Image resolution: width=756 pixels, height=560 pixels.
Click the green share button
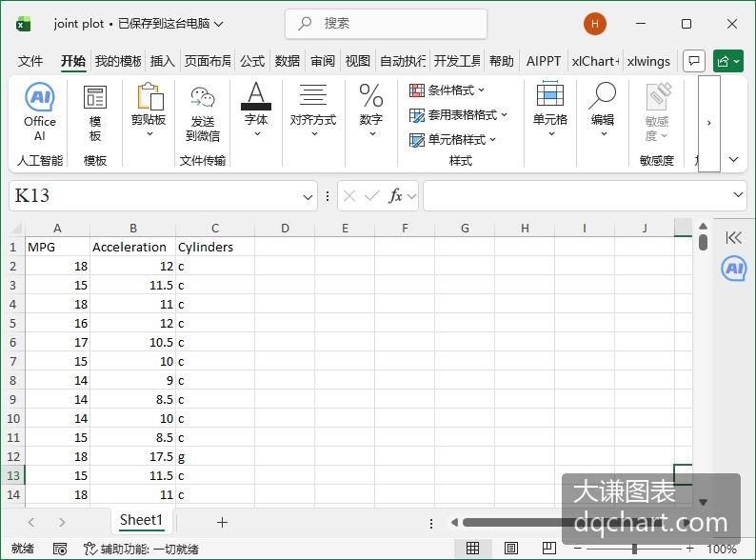tap(728, 61)
